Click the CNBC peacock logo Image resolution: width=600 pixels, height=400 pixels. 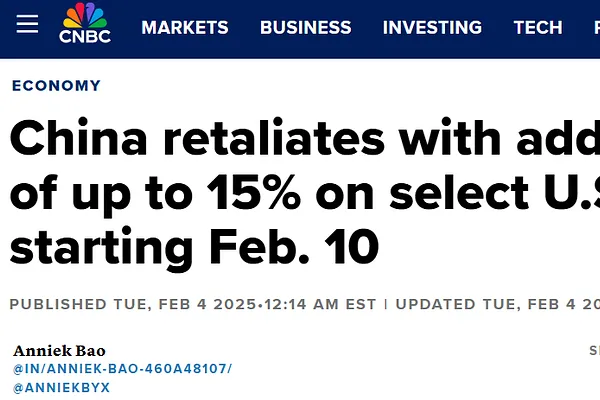(85, 17)
